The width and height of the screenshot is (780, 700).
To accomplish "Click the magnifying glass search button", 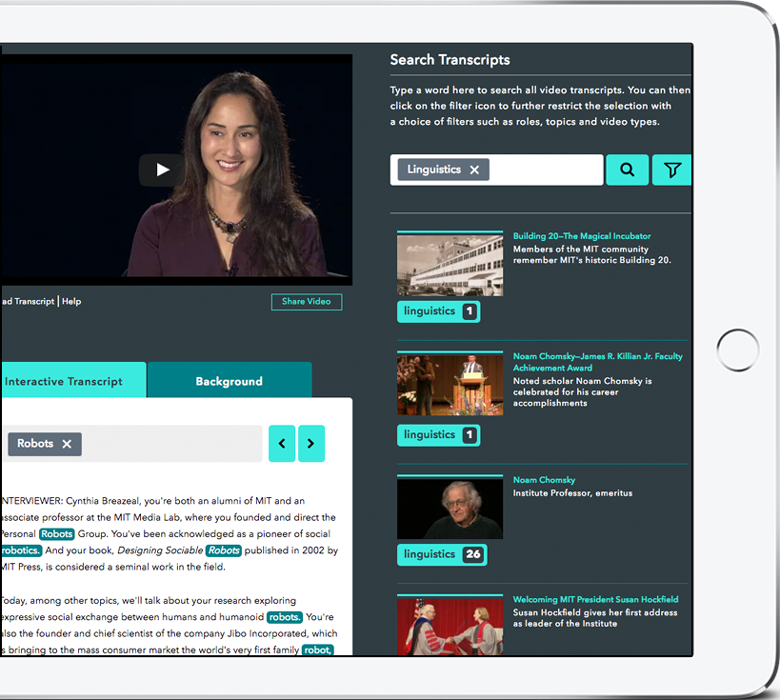I will point(627,170).
